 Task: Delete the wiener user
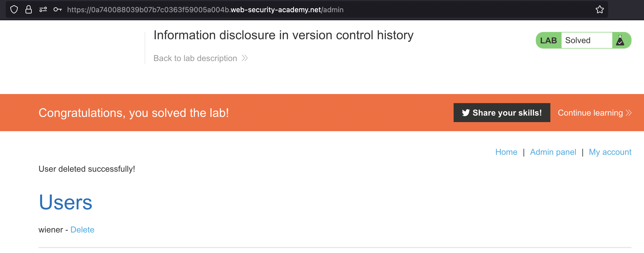click(x=82, y=230)
